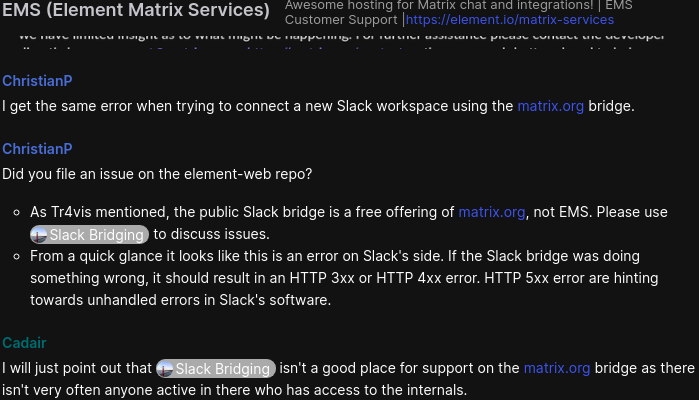
Task: Follow matrix.org link in Cadair's message
Action: [x=557, y=368]
